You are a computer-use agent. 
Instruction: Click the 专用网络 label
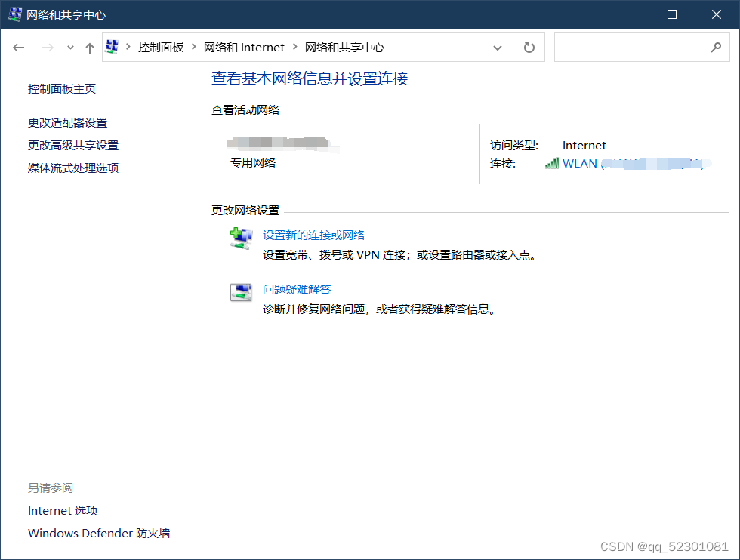(x=253, y=163)
